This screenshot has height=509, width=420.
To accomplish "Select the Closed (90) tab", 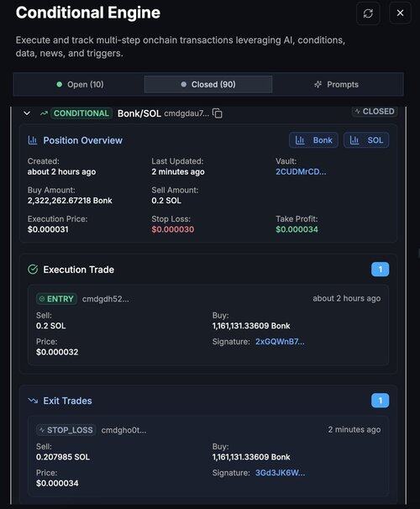I will point(208,84).
